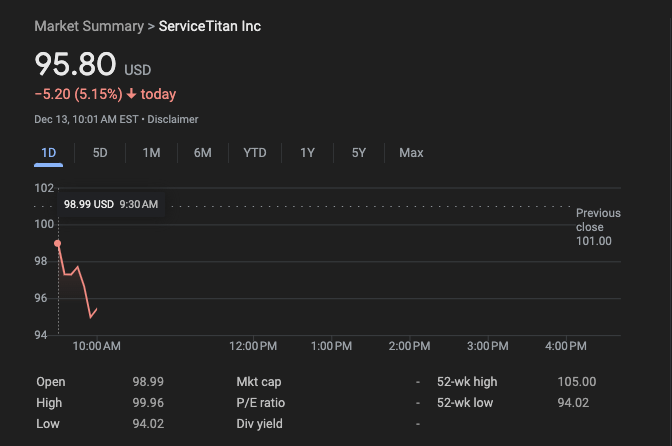Open the Market Summary breadcrumb link
Image resolution: width=672 pixels, height=446 pixels.
(x=88, y=26)
